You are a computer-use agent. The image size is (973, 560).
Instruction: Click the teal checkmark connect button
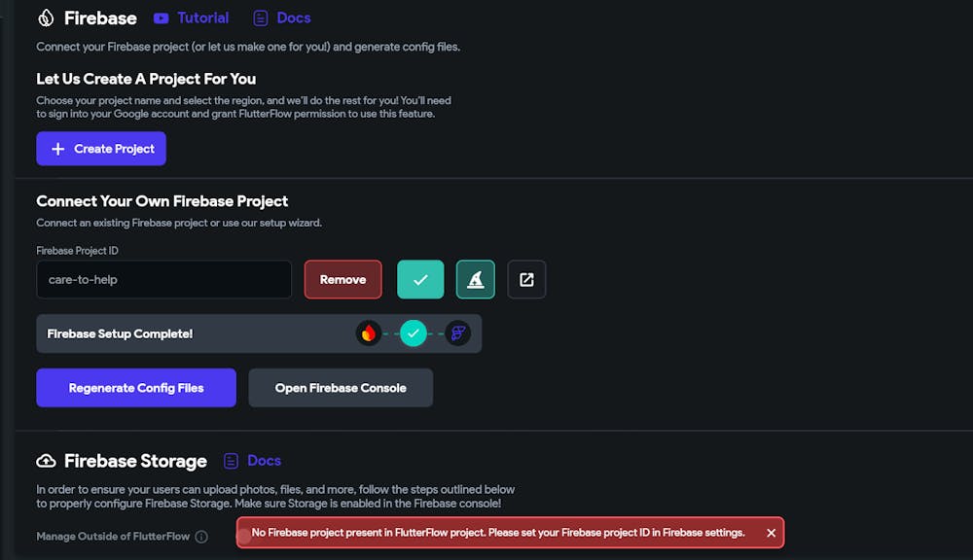pos(420,280)
